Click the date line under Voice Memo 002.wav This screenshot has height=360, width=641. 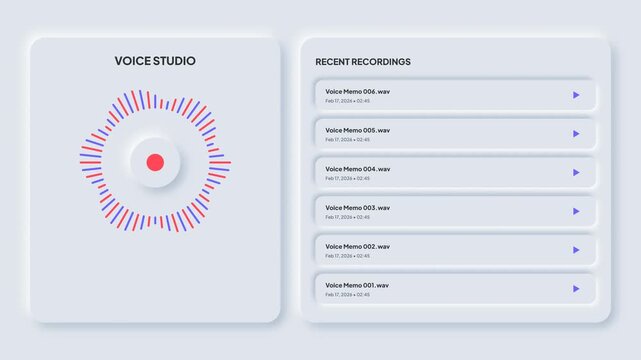[x=347, y=256]
